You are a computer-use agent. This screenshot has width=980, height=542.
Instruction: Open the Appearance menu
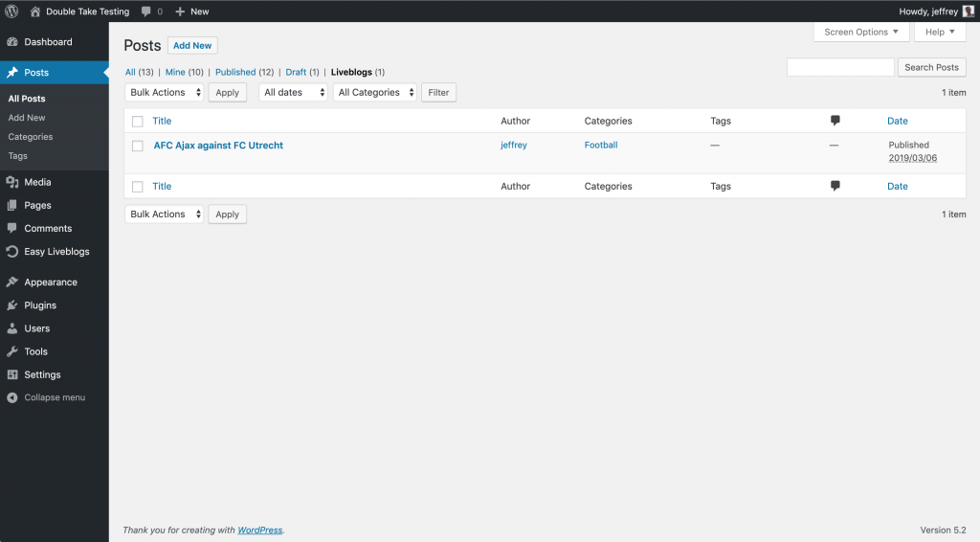point(55,282)
